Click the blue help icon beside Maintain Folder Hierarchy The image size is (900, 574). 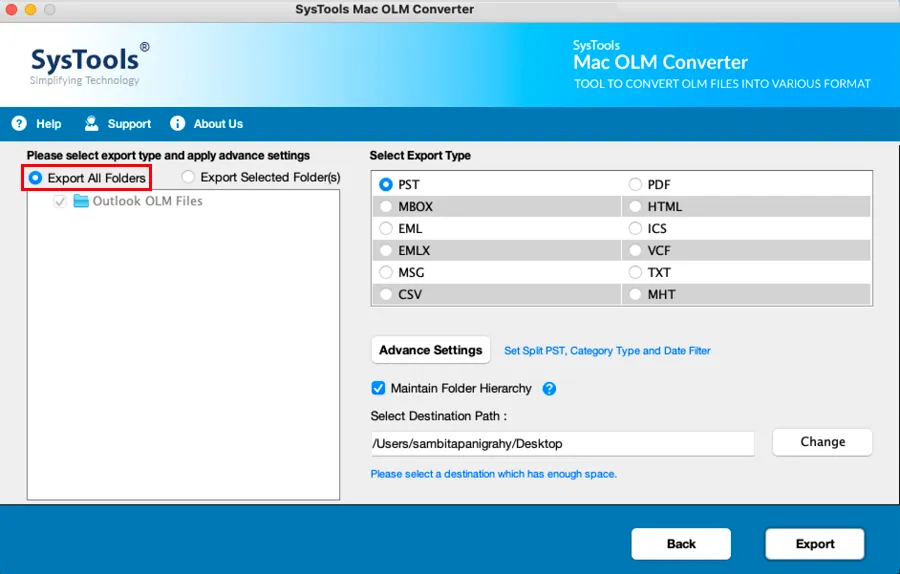(x=549, y=389)
